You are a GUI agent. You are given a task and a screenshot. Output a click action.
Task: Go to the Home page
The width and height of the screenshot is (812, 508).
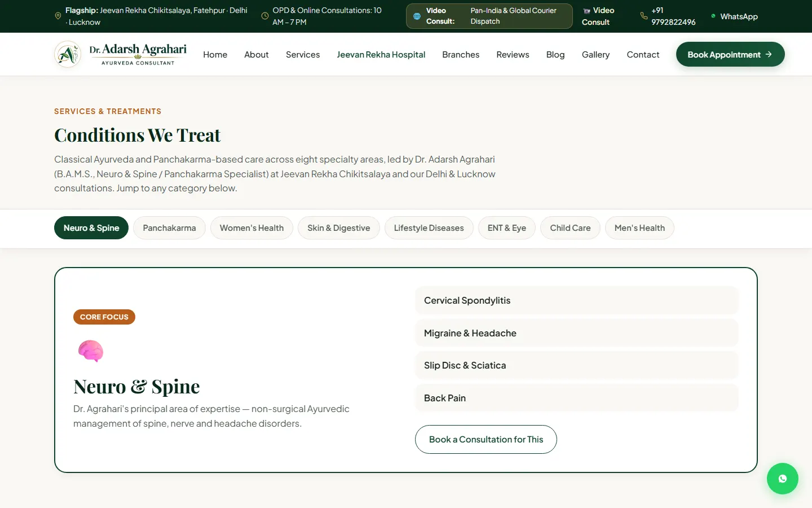tap(215, 55)
